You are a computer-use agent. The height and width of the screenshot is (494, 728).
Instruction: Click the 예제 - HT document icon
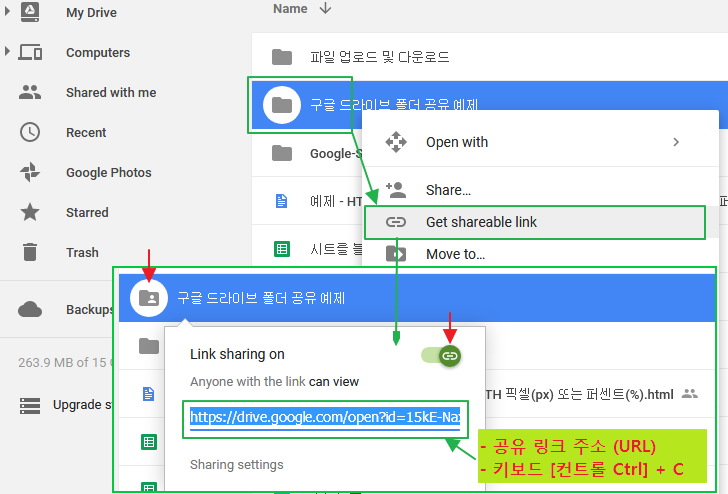(282, 201)
